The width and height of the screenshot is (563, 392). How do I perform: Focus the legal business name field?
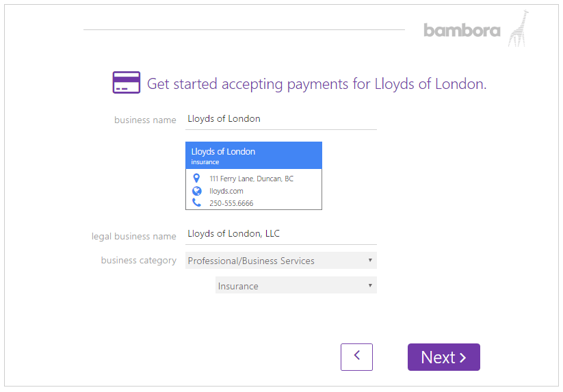[281, 235]
